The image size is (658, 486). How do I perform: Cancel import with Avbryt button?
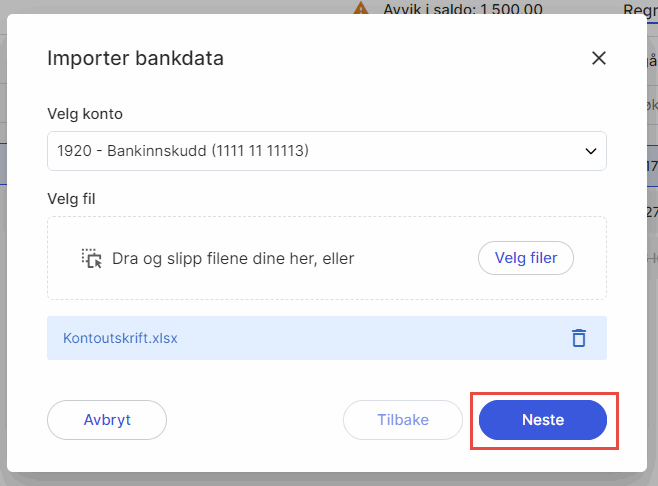[x=107, y=420]
